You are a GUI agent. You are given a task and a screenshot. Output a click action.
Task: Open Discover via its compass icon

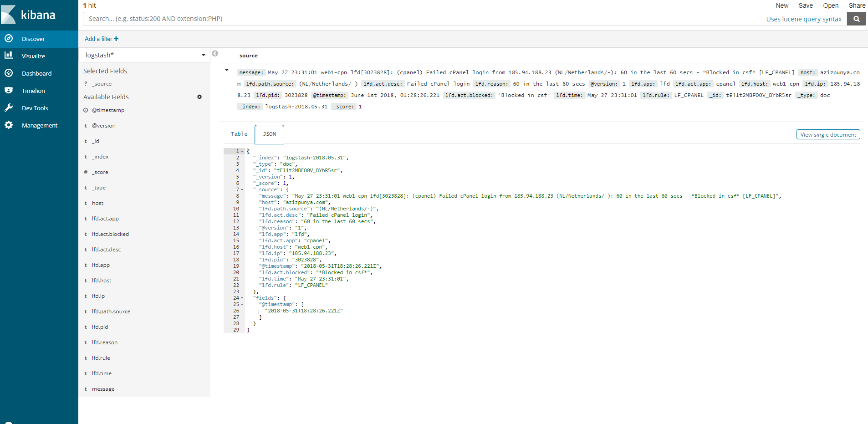tap(9, 39)
